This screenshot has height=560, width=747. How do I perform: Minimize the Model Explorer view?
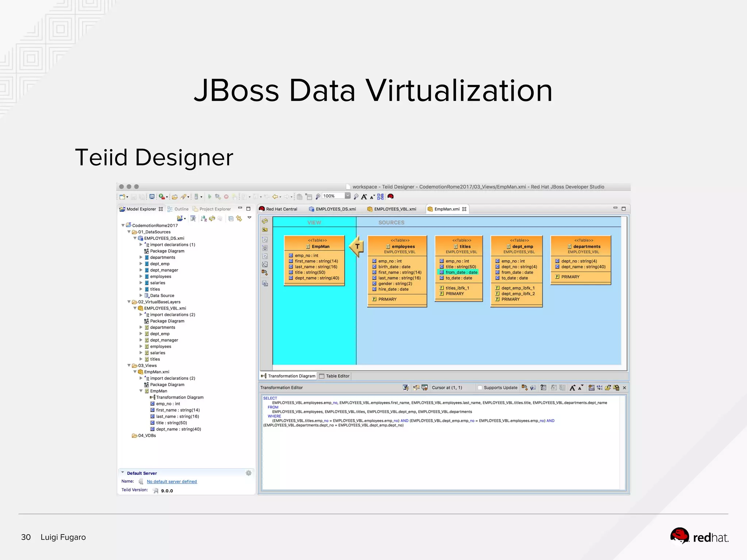[x=240, y=208]
